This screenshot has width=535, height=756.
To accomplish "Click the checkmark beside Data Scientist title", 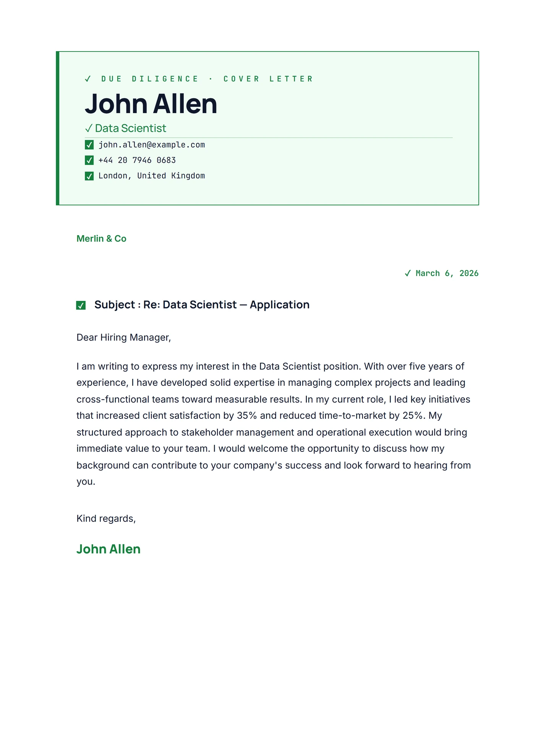I will click(x=89, y=128).
